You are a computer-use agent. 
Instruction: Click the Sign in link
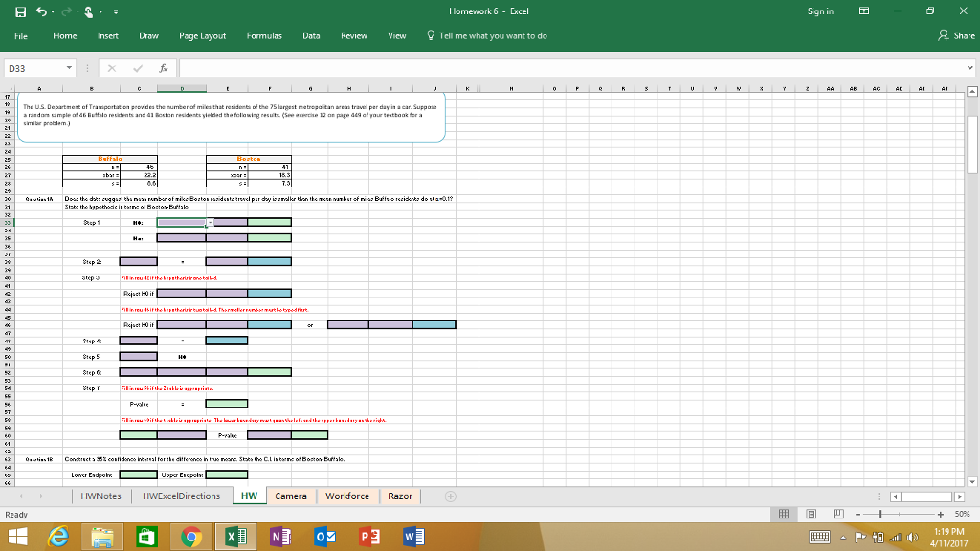pyautogui.click(x=820, y=11)
